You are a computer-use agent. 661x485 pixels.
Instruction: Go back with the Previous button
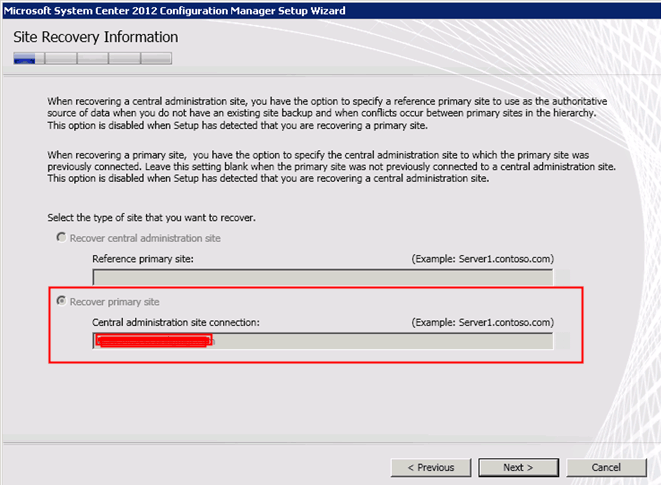point(431,468)
